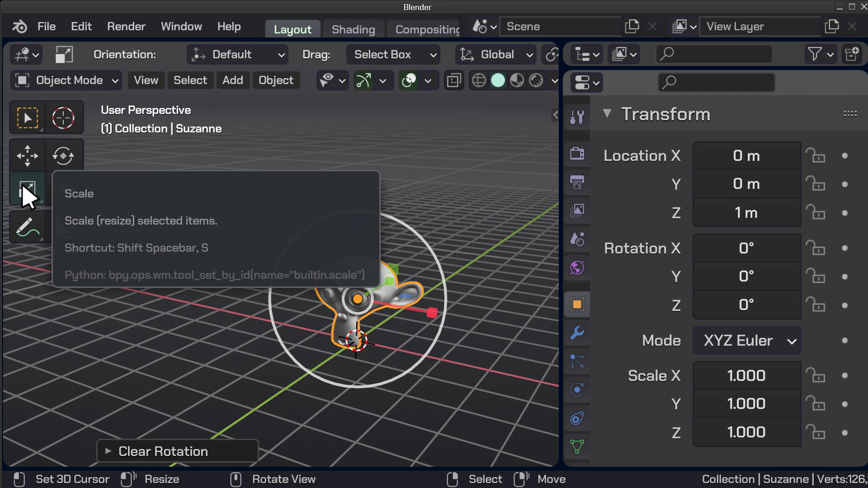
Task: Collapse the Transform panel
Action: 607,113
